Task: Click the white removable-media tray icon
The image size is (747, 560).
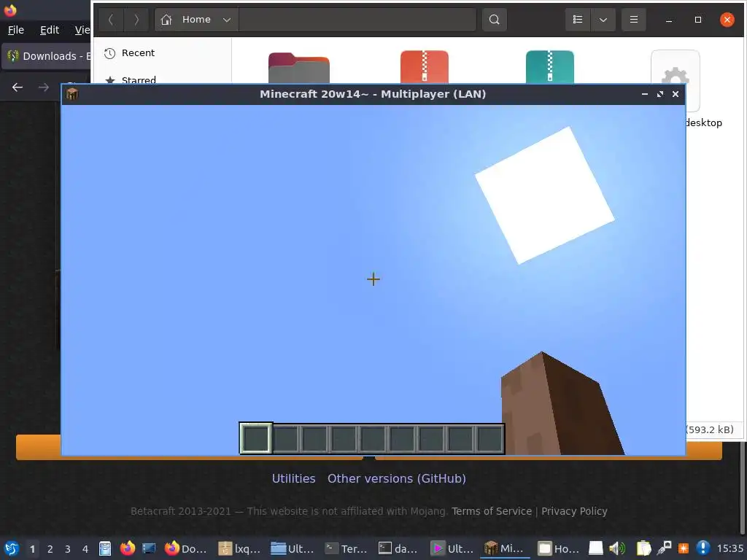Action: pos(595,548)
